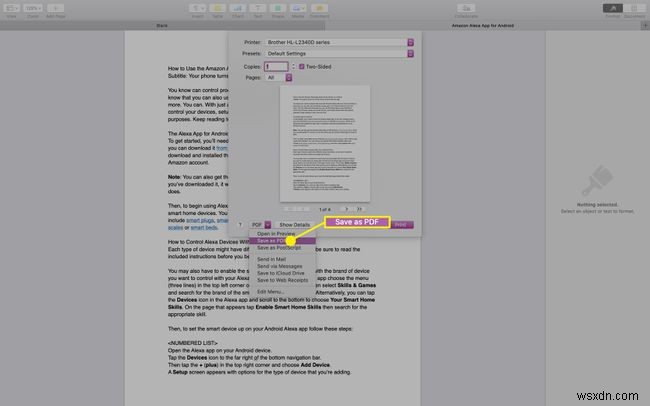This screenshot has height=406, width=650.
Task: Open the Printer selection dropdown
Action: point(339,42)
